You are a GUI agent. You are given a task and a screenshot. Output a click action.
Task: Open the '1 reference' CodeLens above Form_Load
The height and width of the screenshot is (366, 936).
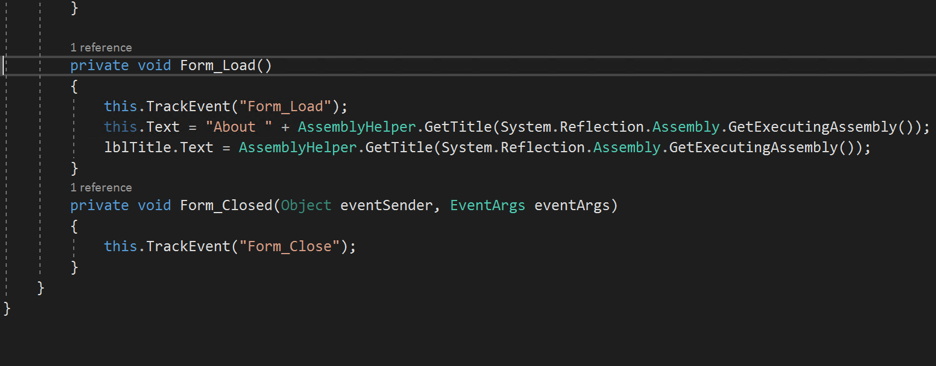[x=101, y=47]
